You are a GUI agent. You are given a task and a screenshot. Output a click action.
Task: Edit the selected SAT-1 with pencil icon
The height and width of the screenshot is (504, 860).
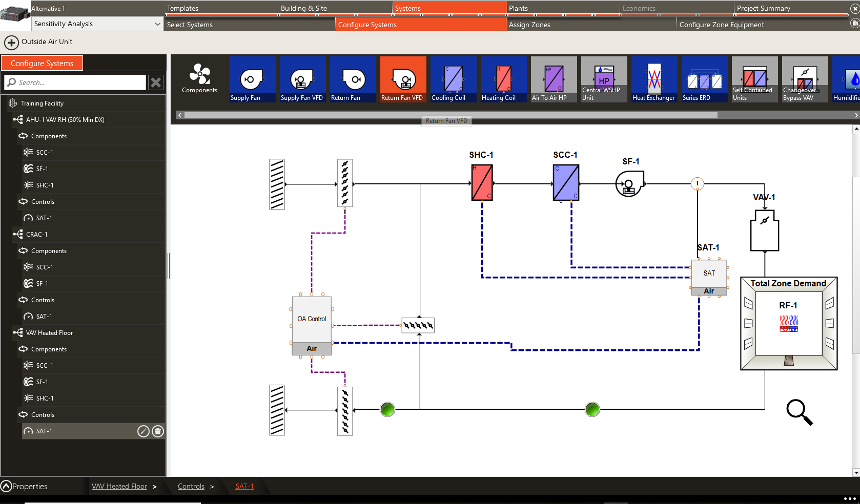(x=144, y=431)
